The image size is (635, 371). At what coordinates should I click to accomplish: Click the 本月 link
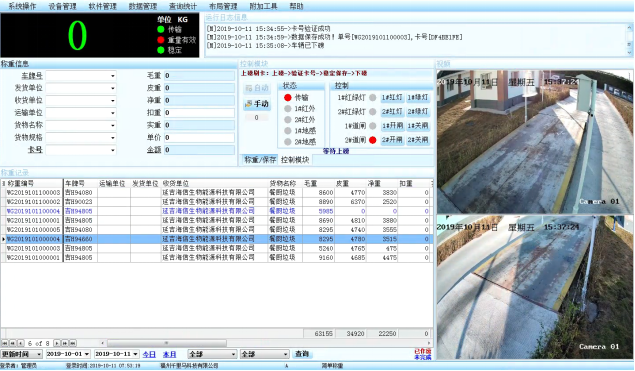click(x=169, y=354)
